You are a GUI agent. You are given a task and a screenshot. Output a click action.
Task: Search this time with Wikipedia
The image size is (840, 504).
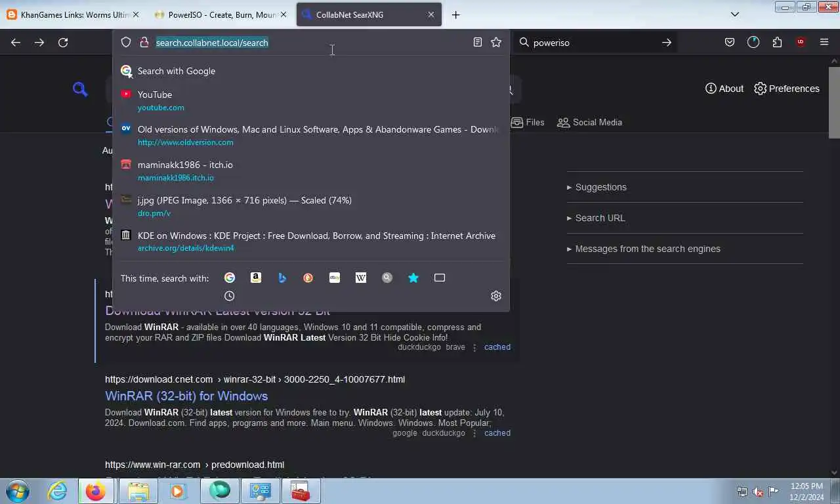(361, 278)
